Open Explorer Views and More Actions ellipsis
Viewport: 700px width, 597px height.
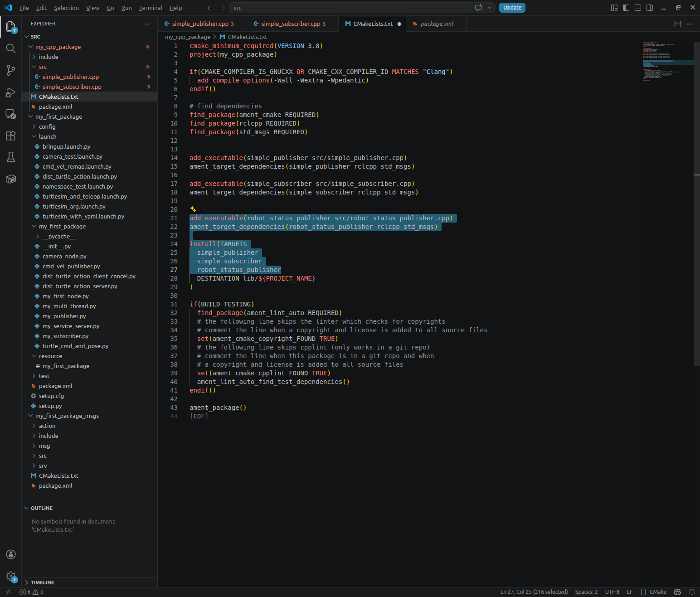[146, 24]
